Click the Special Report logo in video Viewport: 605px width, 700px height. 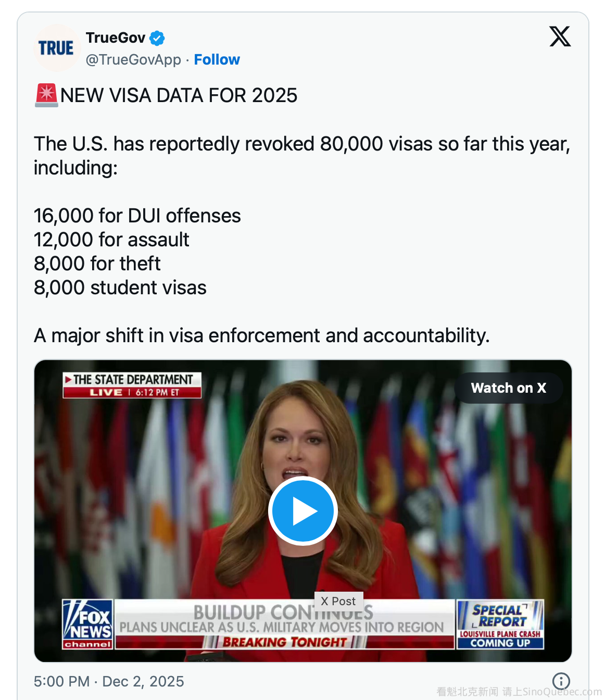coord(500,615)
